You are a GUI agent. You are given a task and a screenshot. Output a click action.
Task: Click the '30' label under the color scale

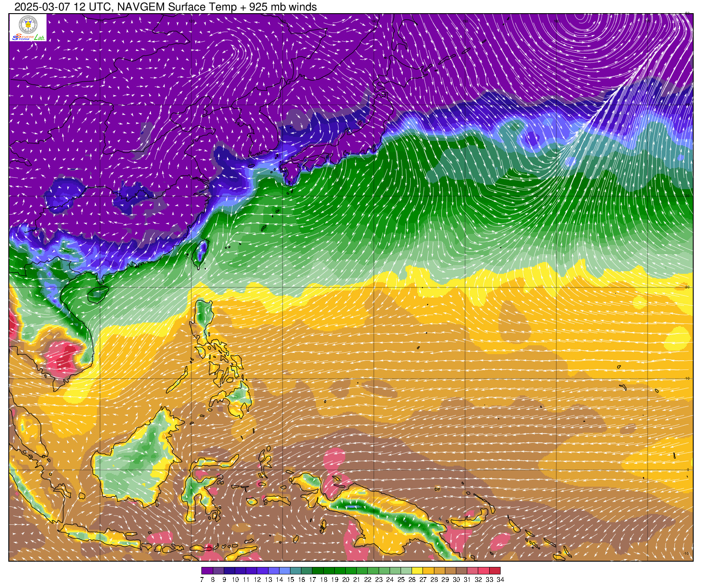click(456, 579)
